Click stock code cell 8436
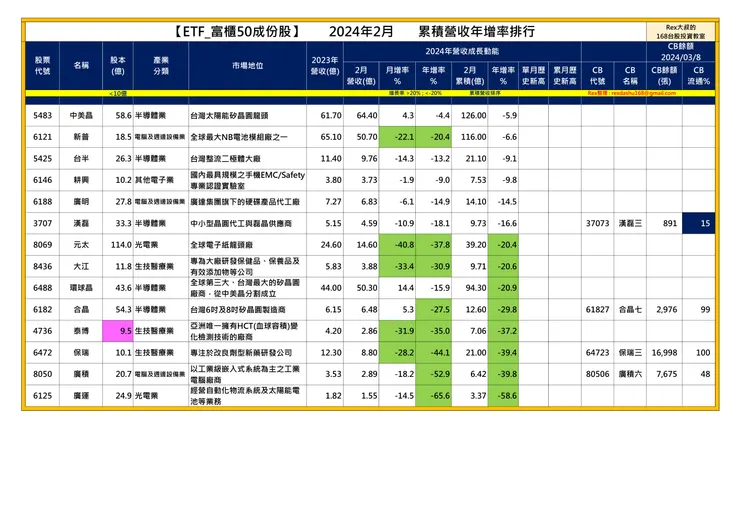The width and height of the screenshot is (740, 523). pos(42,266)
